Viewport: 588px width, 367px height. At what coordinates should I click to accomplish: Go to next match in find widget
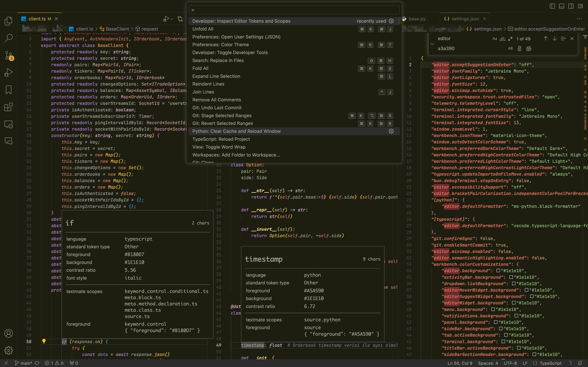pos(554,39)
